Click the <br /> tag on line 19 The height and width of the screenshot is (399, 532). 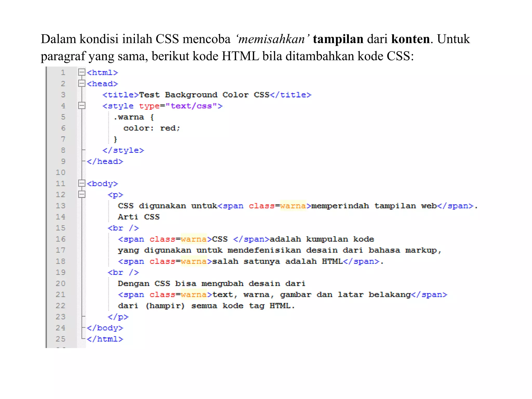click(x=123, y=272)
